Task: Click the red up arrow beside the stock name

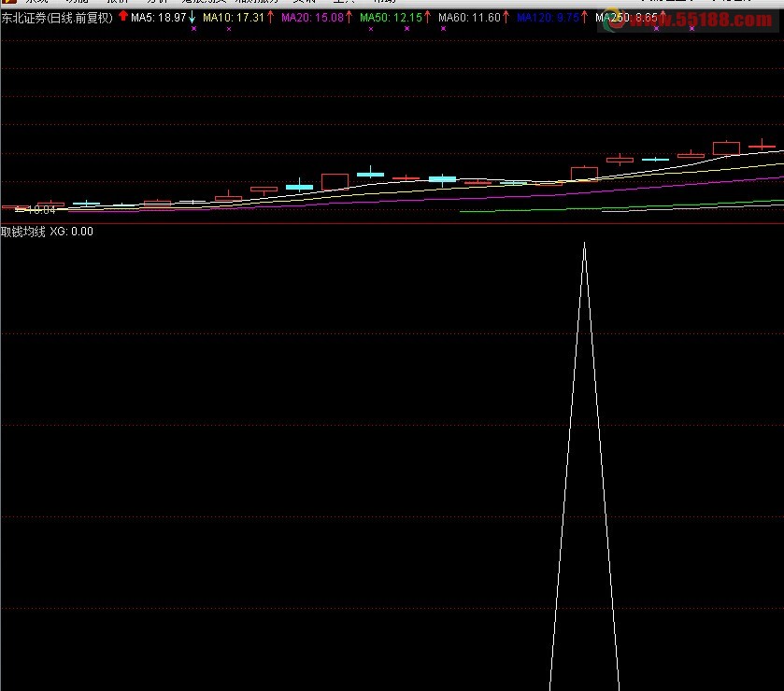Action: tap(123, 16)
